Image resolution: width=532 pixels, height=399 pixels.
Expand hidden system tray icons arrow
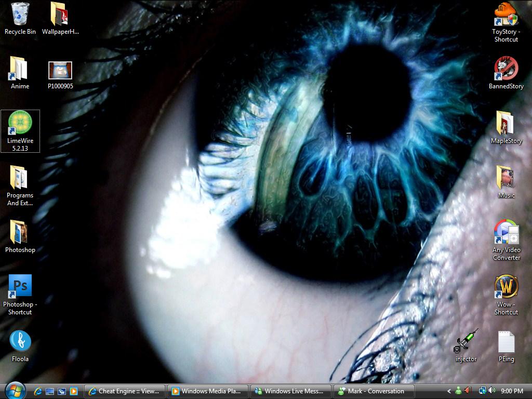click(x=449, y=391)
